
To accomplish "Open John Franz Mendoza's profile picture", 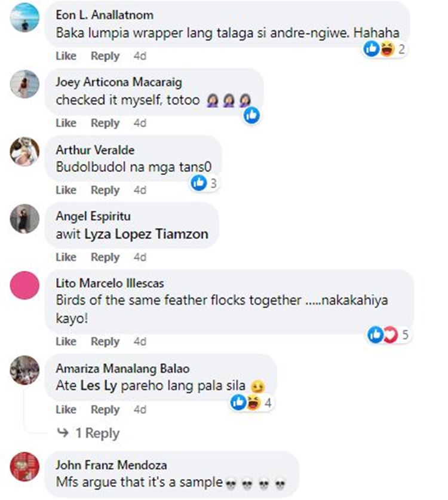I will click(24, 466).
